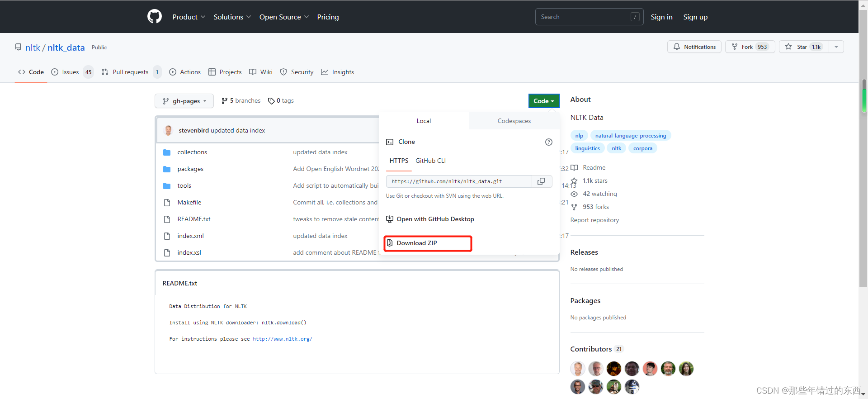This screenshot has height=399, width=868.
Task: Open the corpora topic tag
Action: pos(642,148)
